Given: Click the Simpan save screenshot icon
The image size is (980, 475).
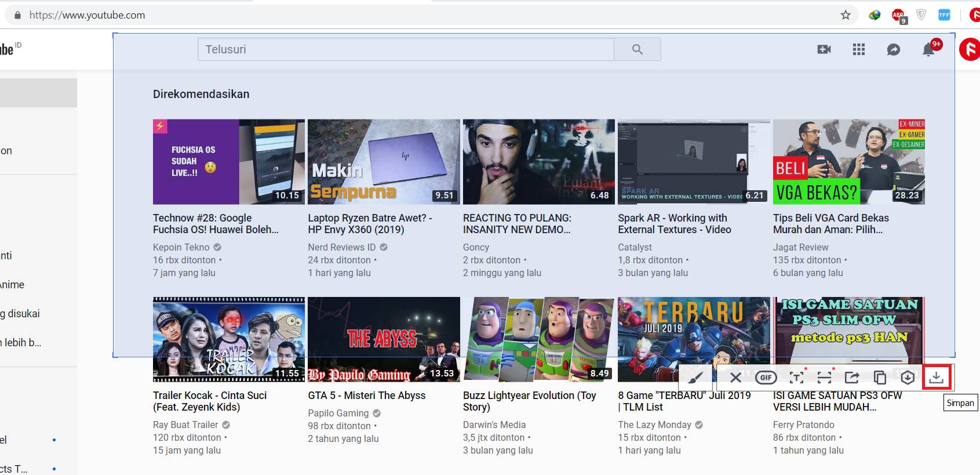Looking at the screenshot, I should (936, 378).
